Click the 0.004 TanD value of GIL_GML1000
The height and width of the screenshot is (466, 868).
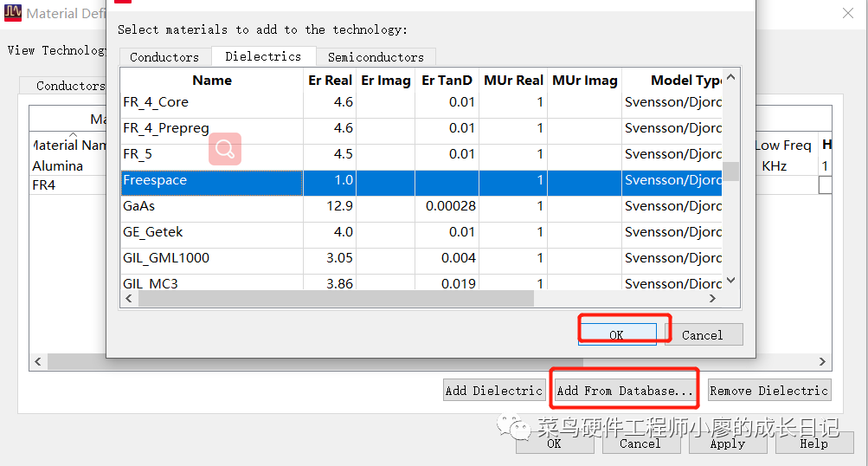click(459, 258)
